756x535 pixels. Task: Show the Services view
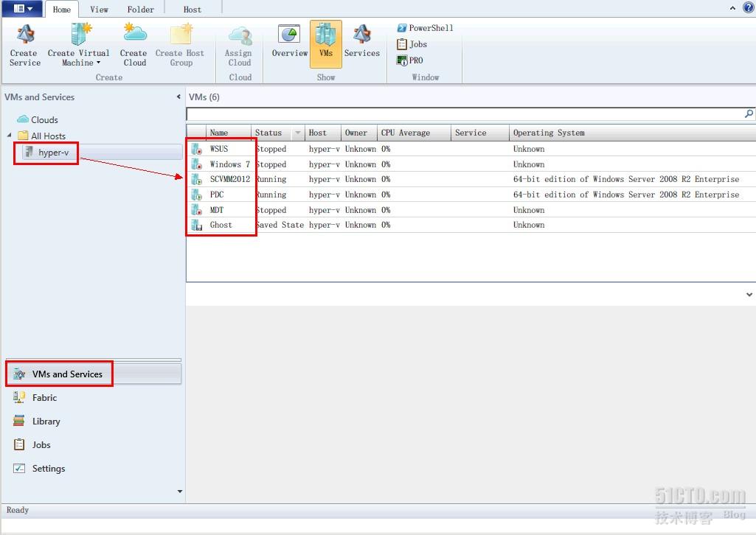pos(362,41)
